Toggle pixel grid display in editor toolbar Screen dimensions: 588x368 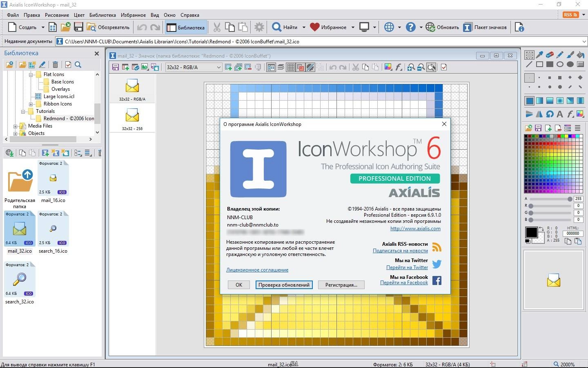tap(291, 67)
